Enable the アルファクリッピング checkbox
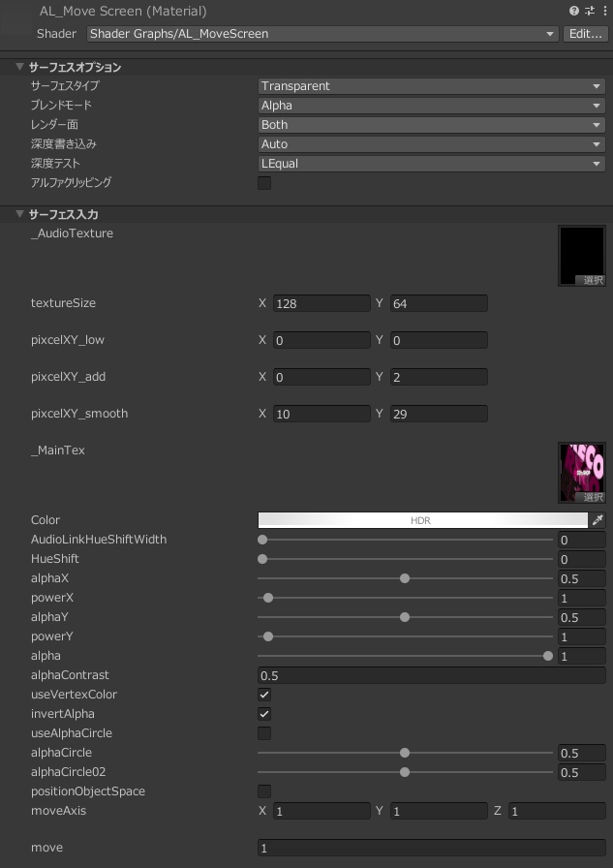 pyautogui.click(x=264, y=183)
